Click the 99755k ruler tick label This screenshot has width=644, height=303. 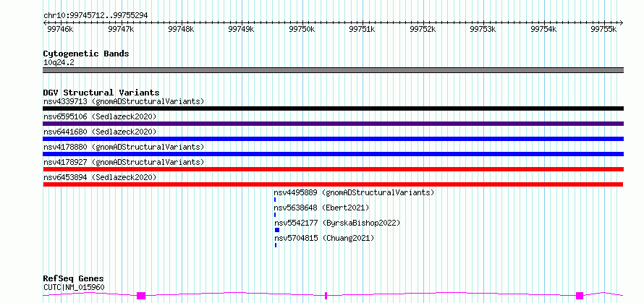tap(603, 29)
